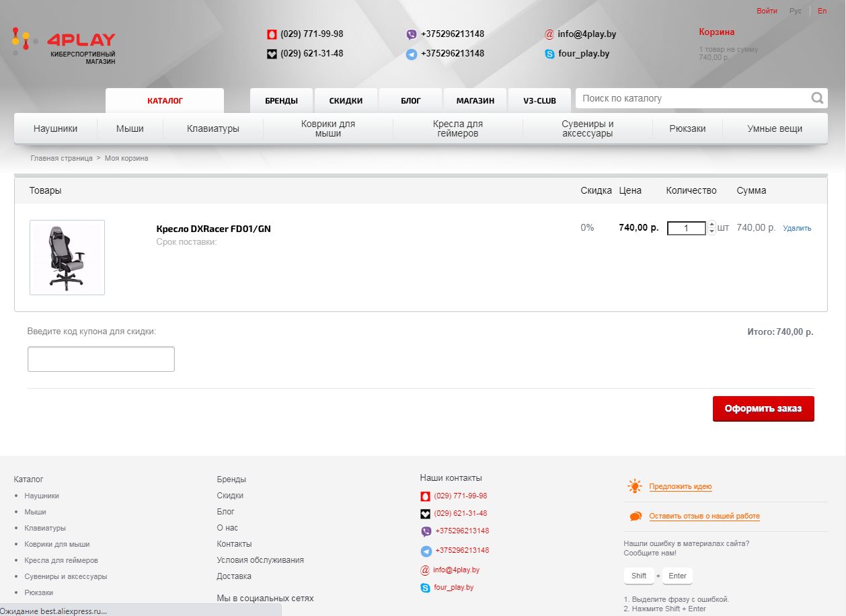846x616 pixels.
Task: Increase quantity with the up arrow
Action: tap(712, 224)
